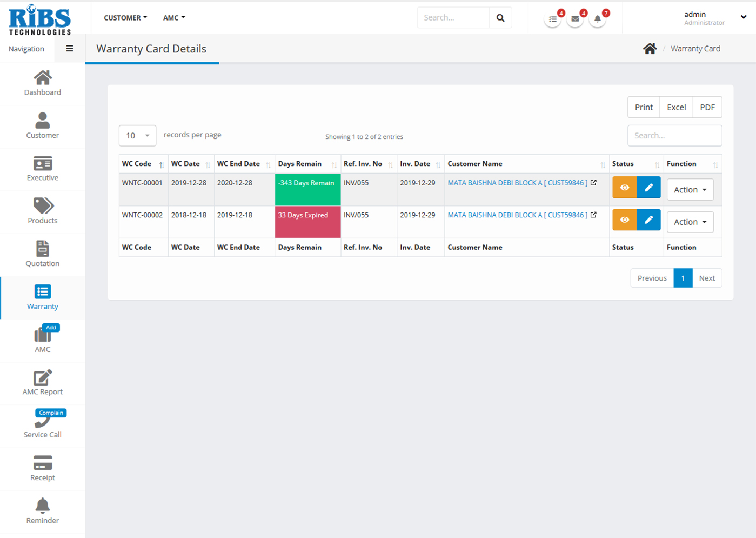Open AMC Report from sidebar
756x538 pixels.
[x=42, y=383]
